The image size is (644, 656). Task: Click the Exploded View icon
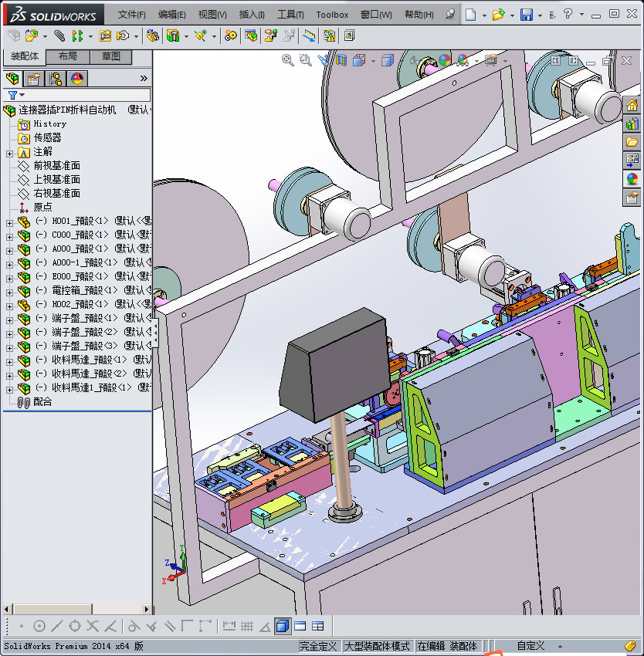pos(270,36)
